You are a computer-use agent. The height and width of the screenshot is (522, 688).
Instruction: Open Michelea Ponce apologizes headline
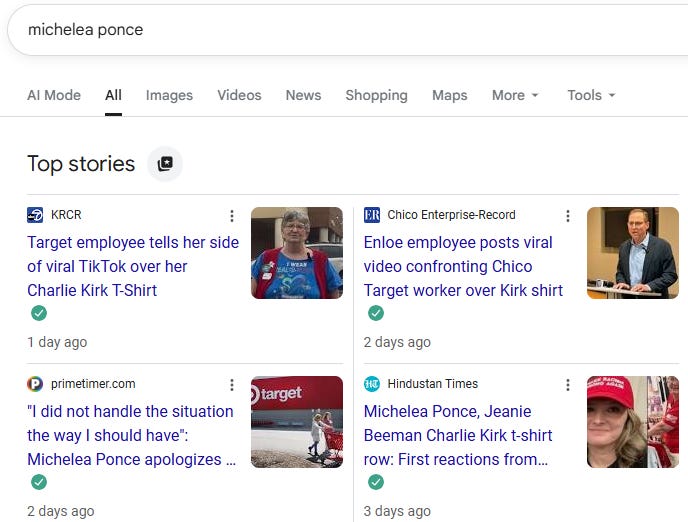(132, 435)
